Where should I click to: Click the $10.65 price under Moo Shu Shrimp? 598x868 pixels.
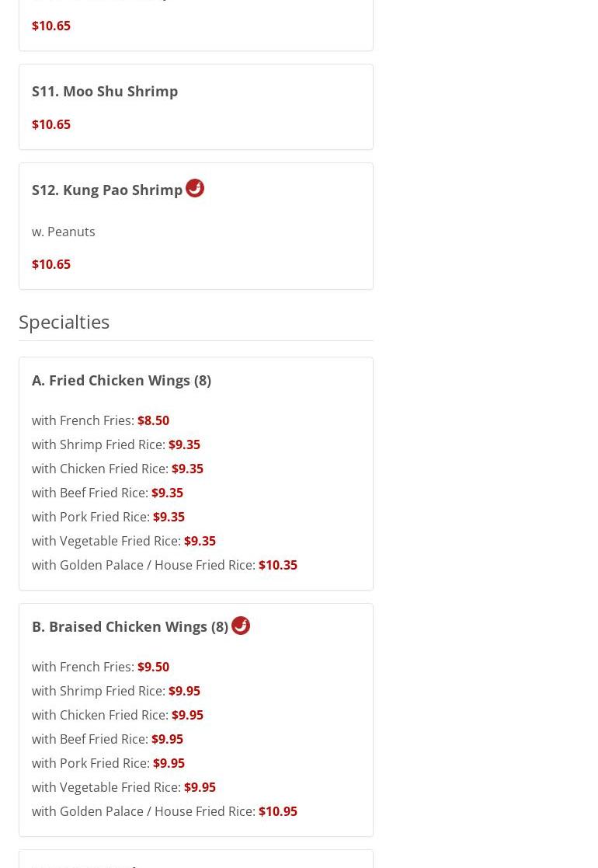51,124
